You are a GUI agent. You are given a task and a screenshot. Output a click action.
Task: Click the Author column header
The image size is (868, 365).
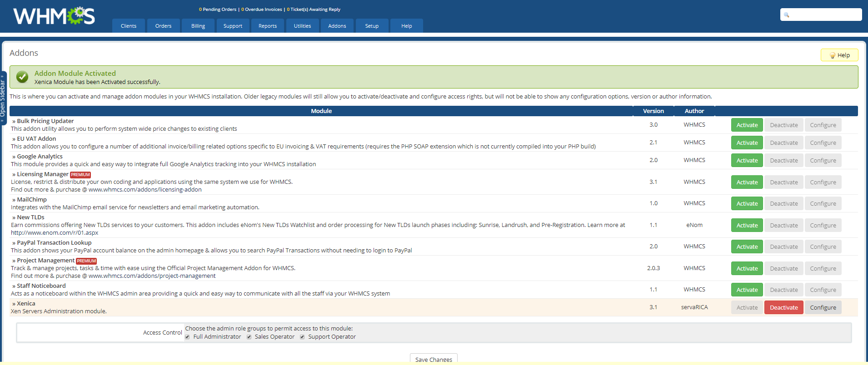694,111
